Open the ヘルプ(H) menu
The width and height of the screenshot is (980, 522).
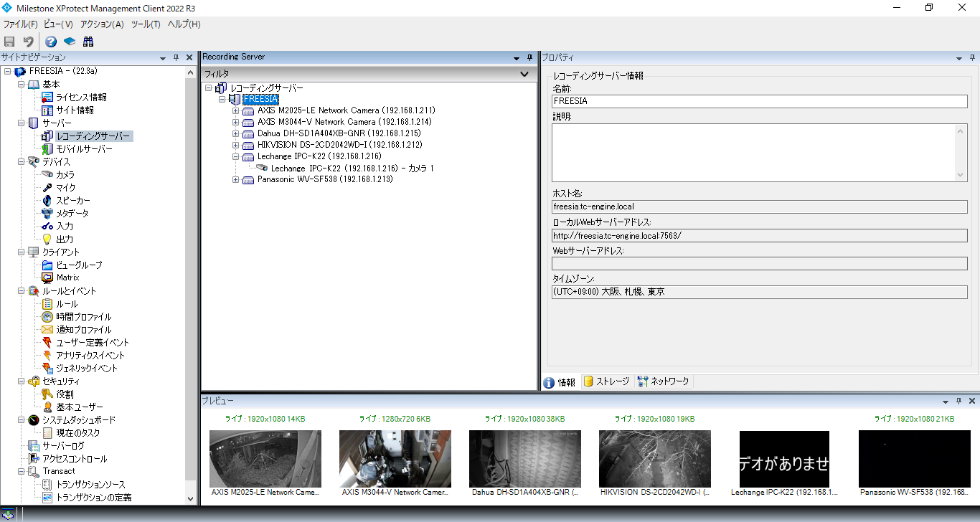tap(184, 24)
